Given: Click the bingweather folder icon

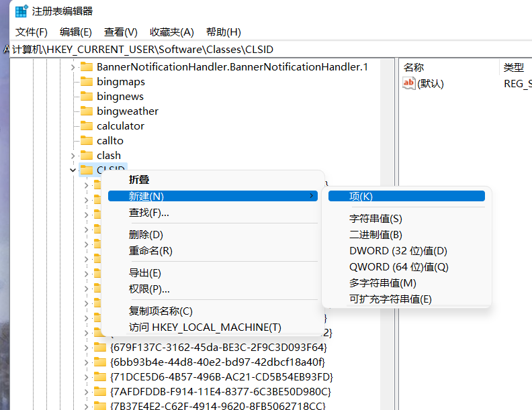Looking at the screenshot, I should tap(87, 111).
